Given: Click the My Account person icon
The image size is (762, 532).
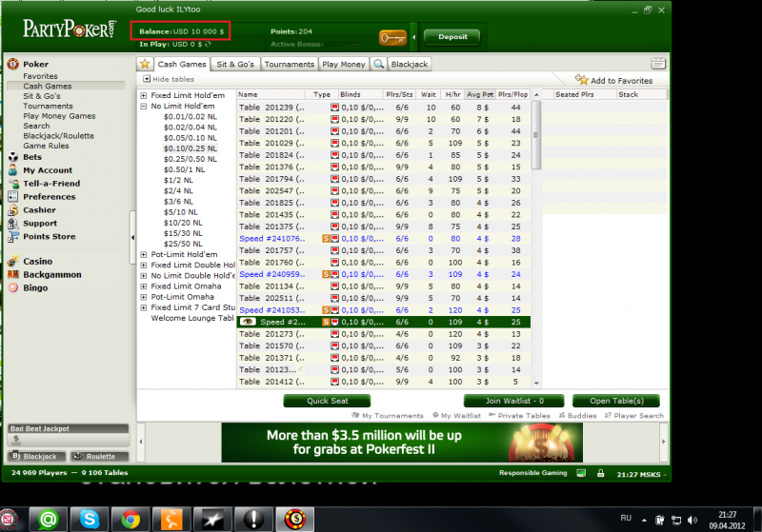Looking at the screenshot, I should pos(13,170).
